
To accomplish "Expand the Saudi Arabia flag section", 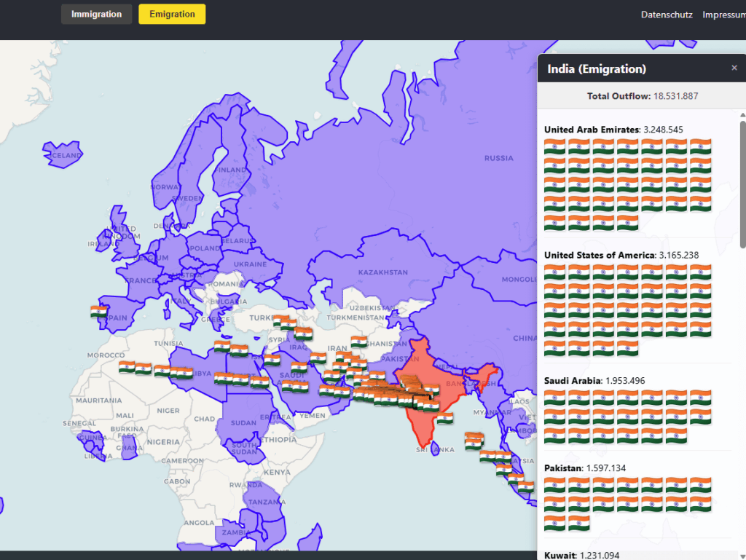I will pos(573,380).
